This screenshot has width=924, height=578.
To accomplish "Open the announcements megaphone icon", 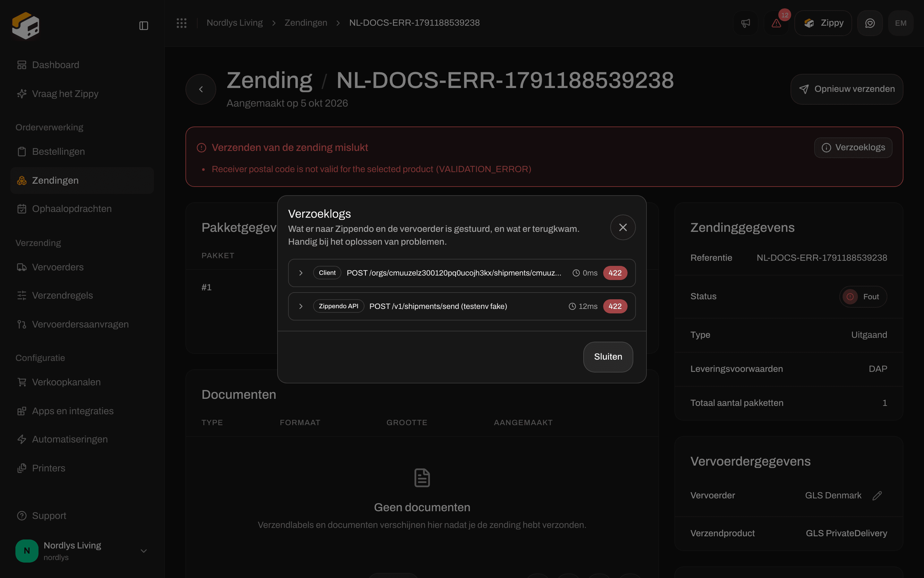I will pos(745,23).
